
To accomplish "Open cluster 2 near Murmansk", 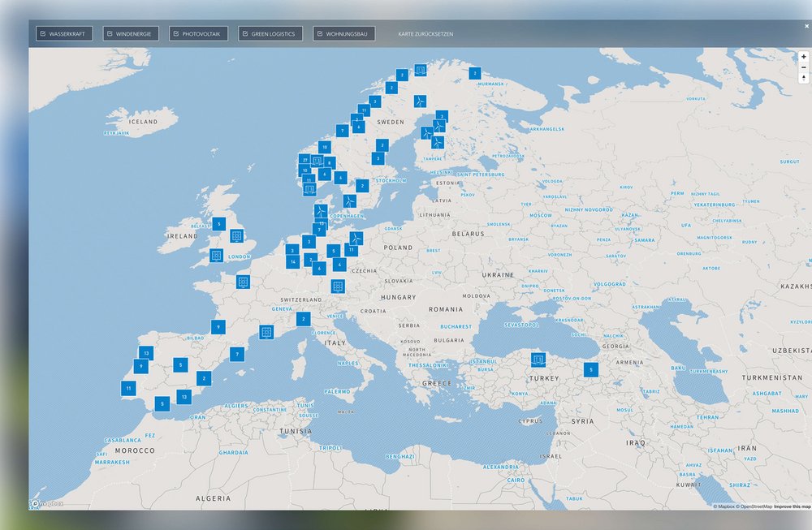I will pyautogui.click(x=474, y=74).
